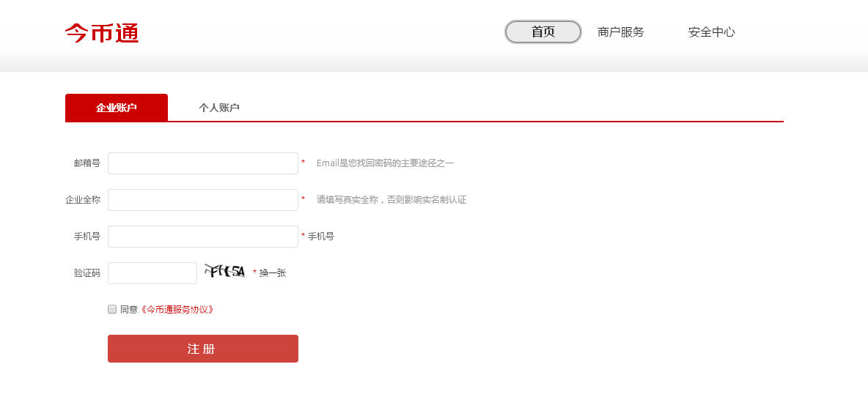This screenshot has height=397, width=868.
Task: Open the 商户服务 menu item
Action: pyautogui.click(x=620, y=32)
